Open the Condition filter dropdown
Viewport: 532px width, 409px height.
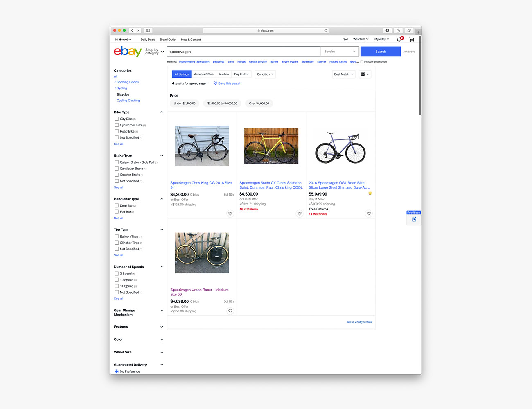click(x=265, y=74)
